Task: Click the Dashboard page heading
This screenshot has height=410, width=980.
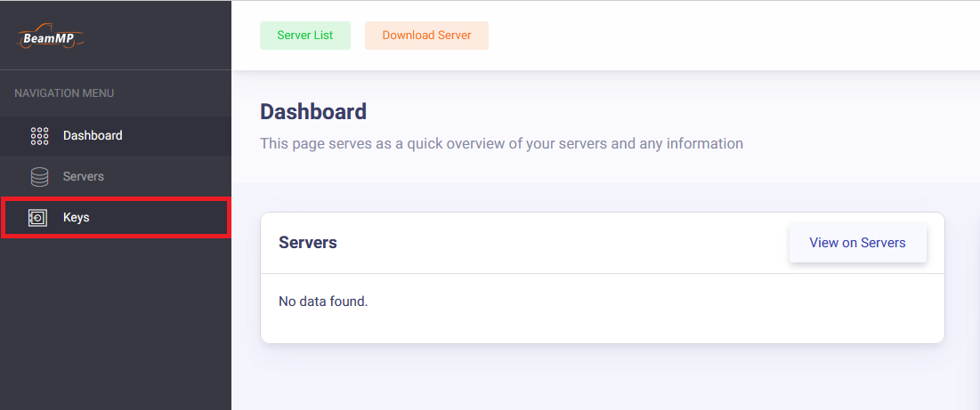Action: (x=312, y=112)
